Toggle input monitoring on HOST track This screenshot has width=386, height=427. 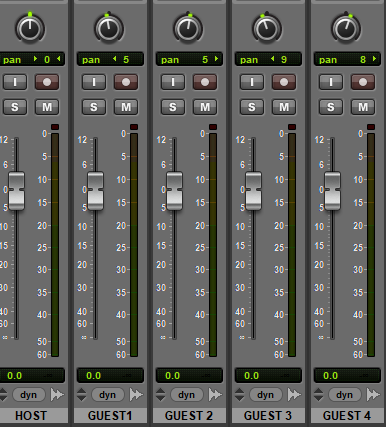pos(15,82)
